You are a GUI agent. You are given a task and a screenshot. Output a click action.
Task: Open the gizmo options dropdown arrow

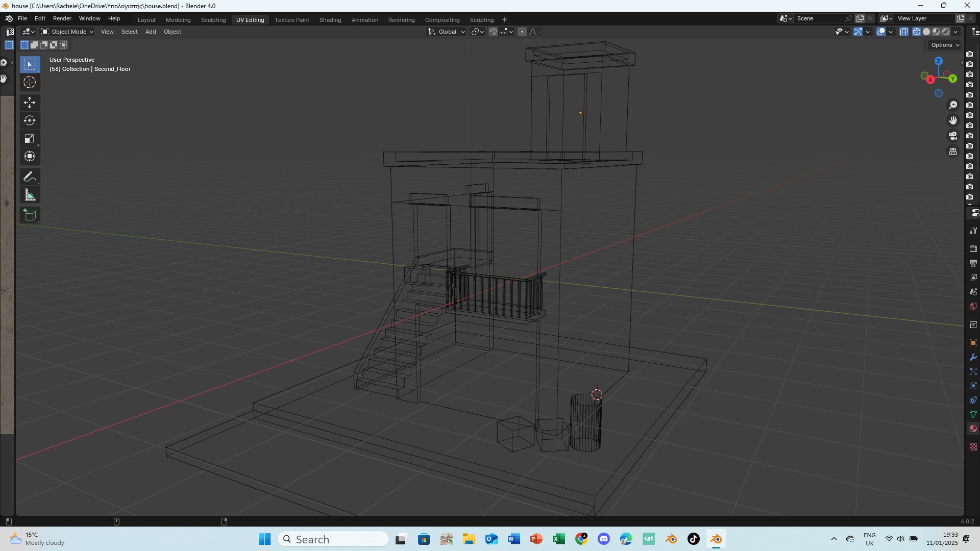(868, 32)
